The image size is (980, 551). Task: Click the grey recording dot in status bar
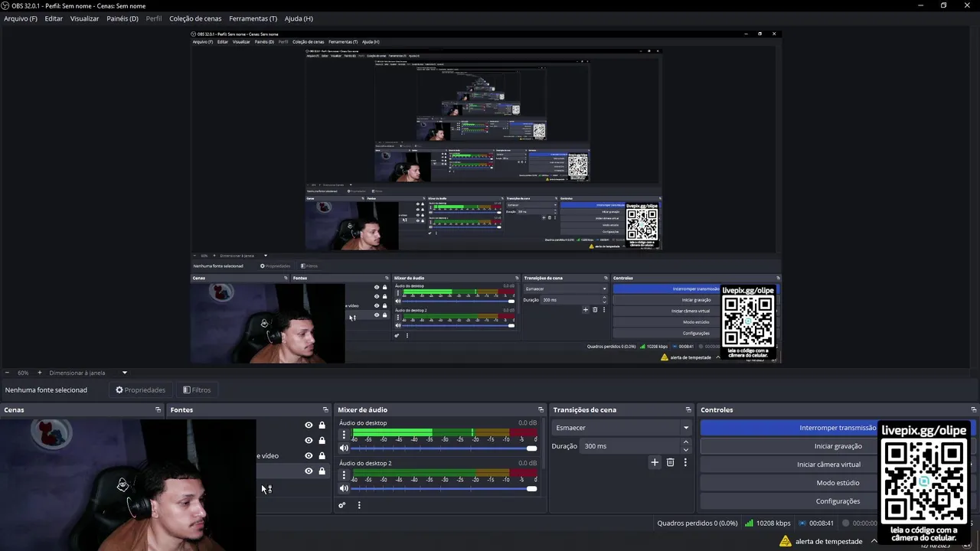[x=846, y=523]
